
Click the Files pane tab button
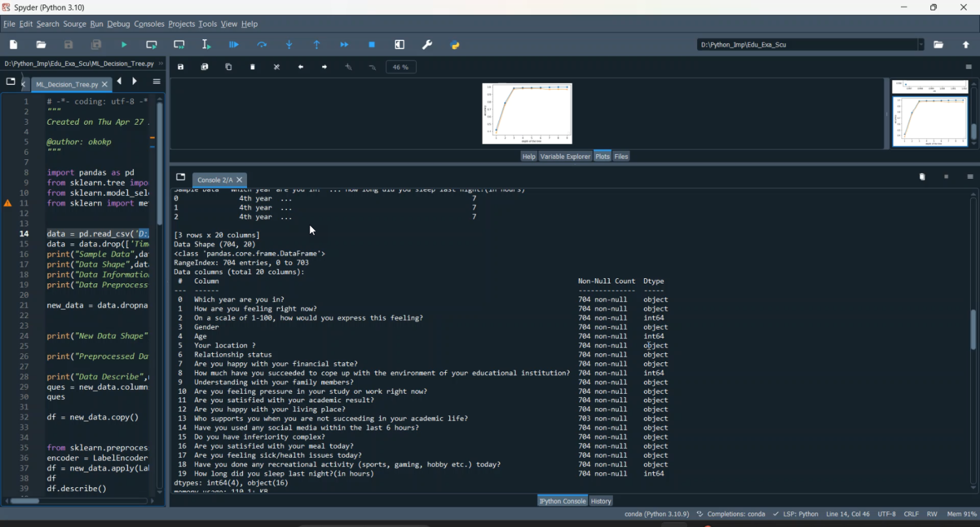pos(621,157)
